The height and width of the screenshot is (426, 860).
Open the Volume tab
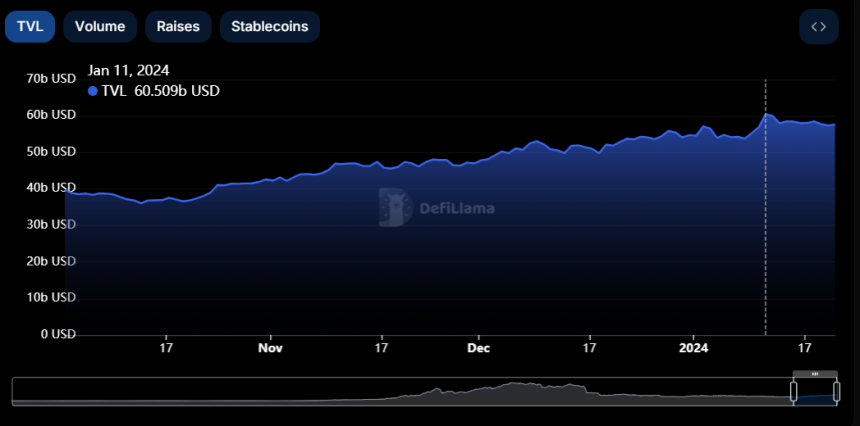tap(100, 27)
